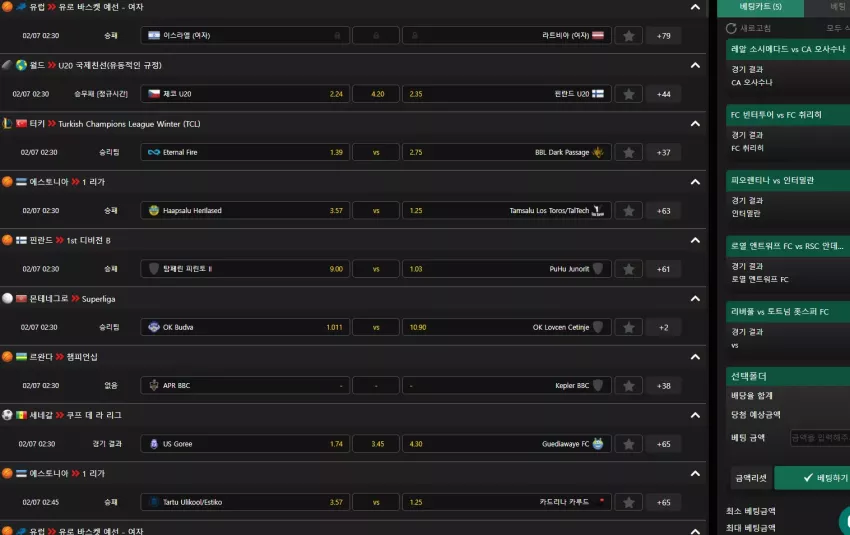Image resolution: width=850 pixels, height=535 pixels.
Task: Collapse the Montenegro Superliga section
Action: pos(695,299)
